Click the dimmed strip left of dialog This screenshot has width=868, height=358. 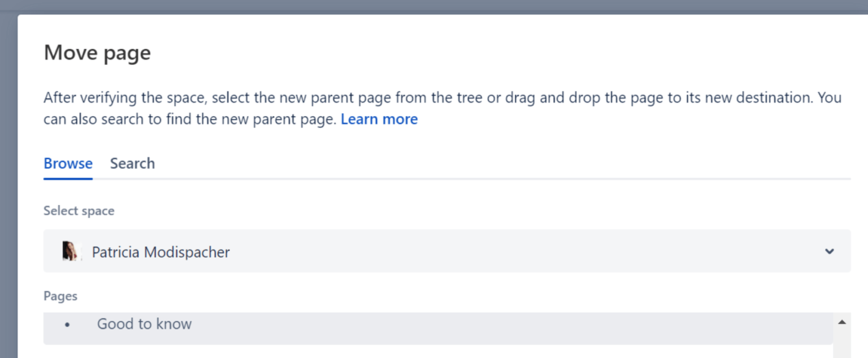pos(8,187)
